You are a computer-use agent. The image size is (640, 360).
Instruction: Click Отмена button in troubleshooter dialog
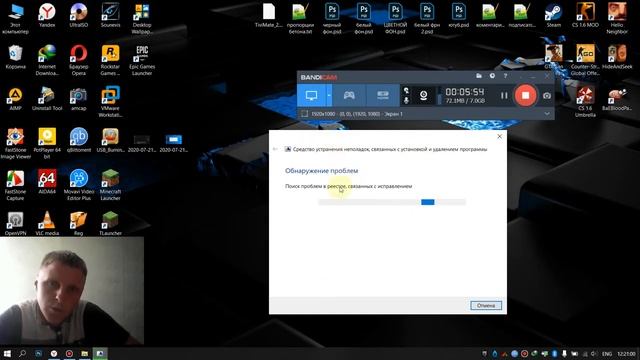[x=486, y=305]
